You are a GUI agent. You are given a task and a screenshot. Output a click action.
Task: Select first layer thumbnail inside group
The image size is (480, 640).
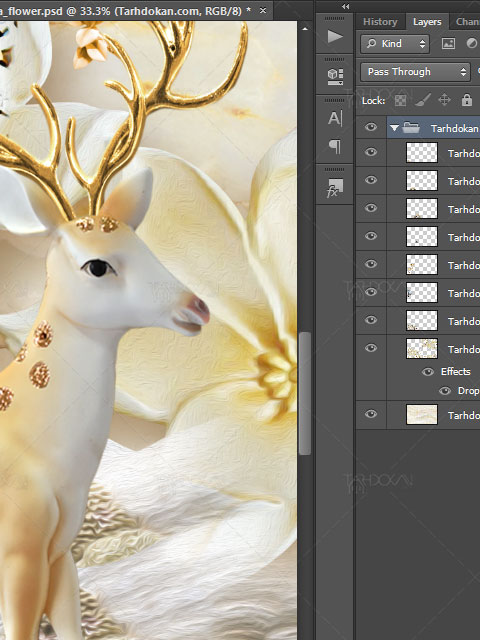pyautogui.click(x=422, y=153)
